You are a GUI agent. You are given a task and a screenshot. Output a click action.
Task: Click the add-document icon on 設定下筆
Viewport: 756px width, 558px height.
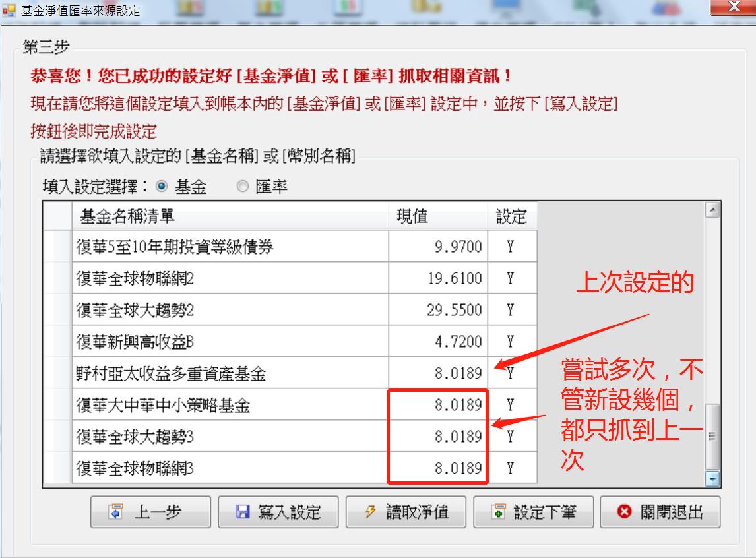(498, 512)
